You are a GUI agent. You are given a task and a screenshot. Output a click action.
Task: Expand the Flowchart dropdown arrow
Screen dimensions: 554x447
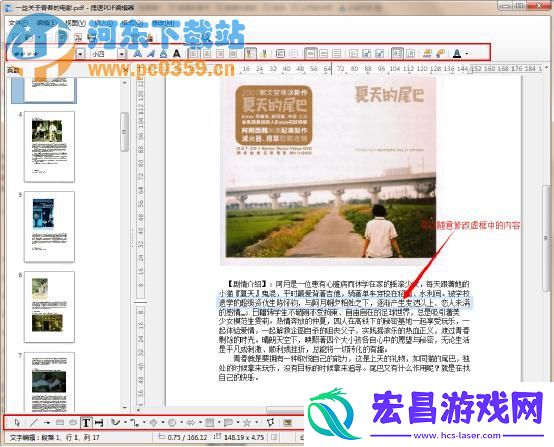click(219, 422)
